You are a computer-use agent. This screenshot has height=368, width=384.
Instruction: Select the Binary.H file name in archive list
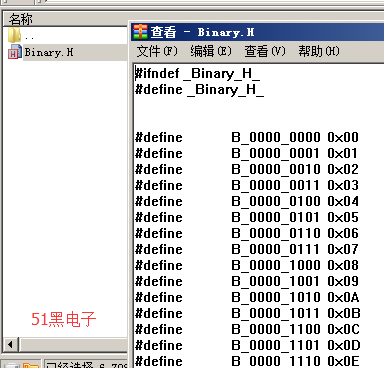point(49,52)
